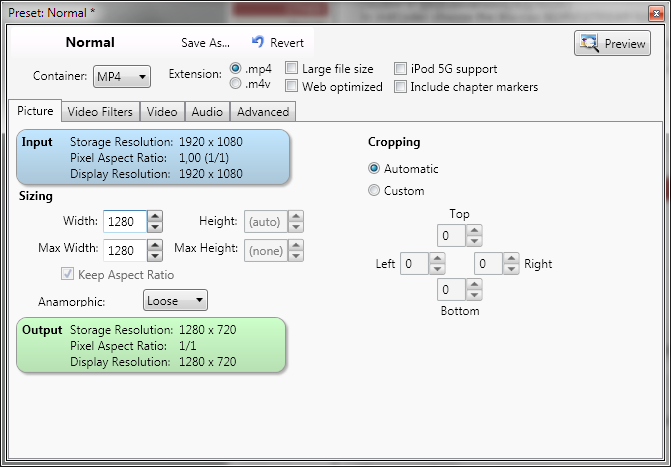Increase Left cropping value arrow
671x467 pixels.
(x=437, y=259)
